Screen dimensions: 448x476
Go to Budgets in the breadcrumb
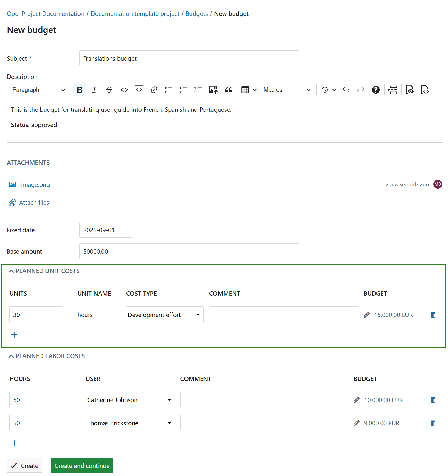196,14
